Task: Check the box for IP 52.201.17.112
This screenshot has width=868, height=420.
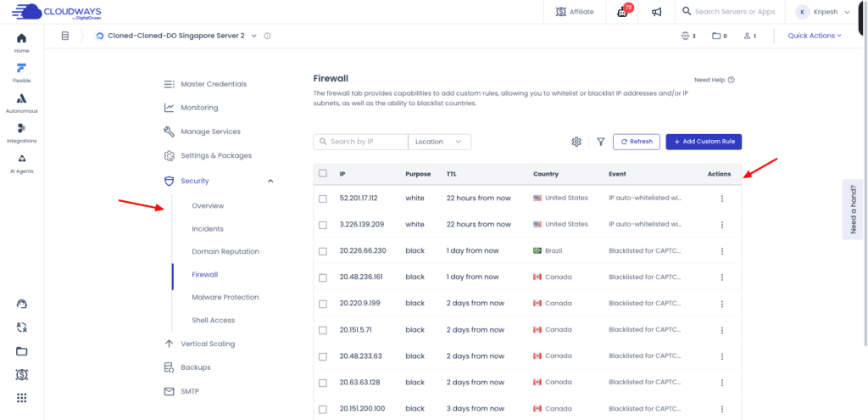Action: (323, 199)
